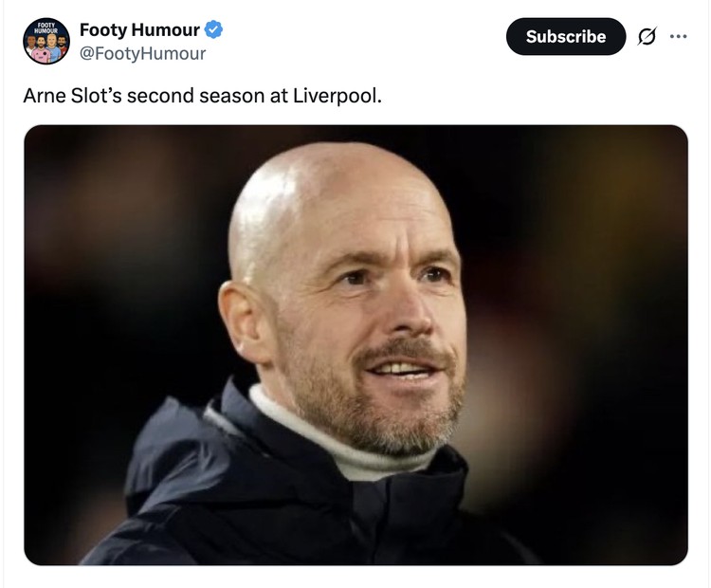Visit the author's profile via round avatar
The height and width of the screenshot is (588, 711).
(x=46, y=41)
